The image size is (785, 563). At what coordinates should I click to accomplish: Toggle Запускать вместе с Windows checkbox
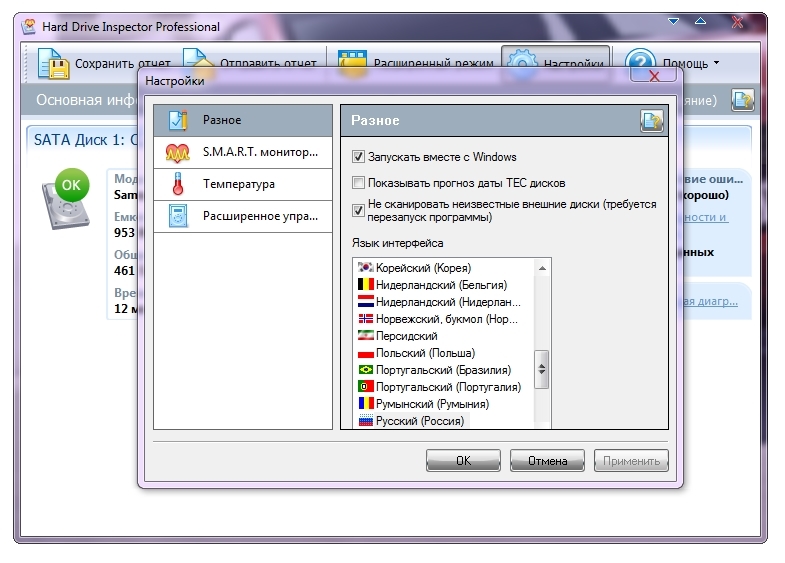(359, 157)
